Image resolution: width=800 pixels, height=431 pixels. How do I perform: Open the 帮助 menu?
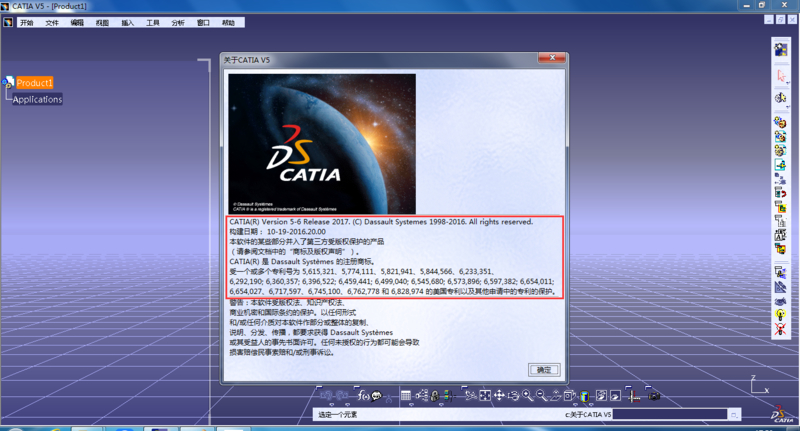[228, 22]
